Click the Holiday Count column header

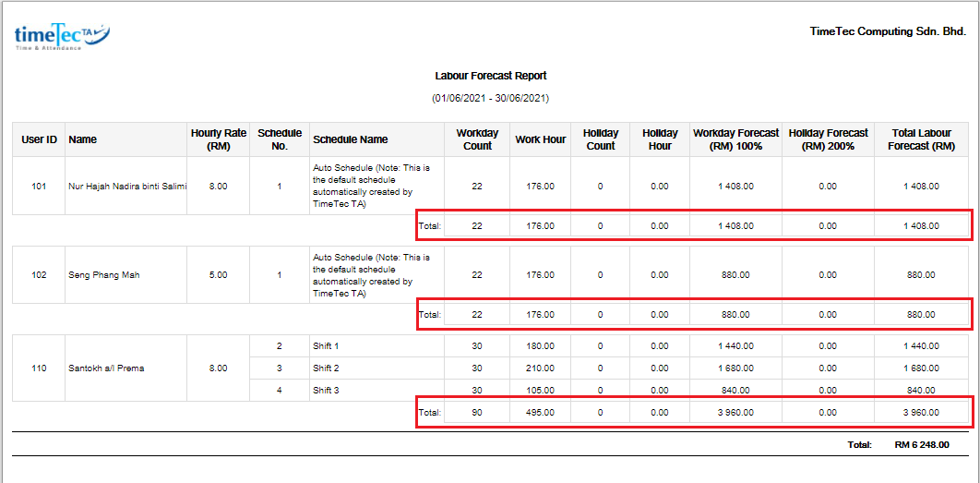click(600, 139)
